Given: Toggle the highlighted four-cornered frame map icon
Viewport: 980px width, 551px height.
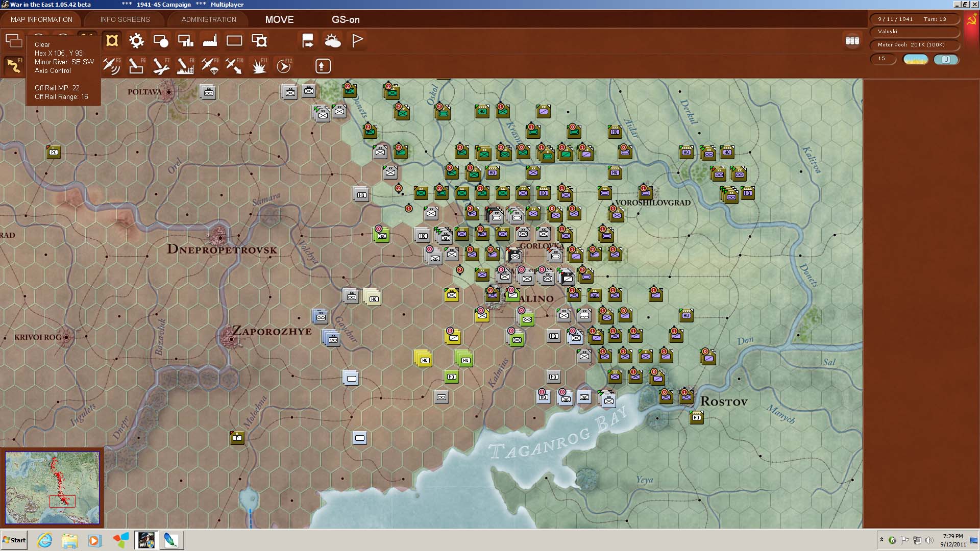Looking at the screenshot, I should click(x=112, y=40).
